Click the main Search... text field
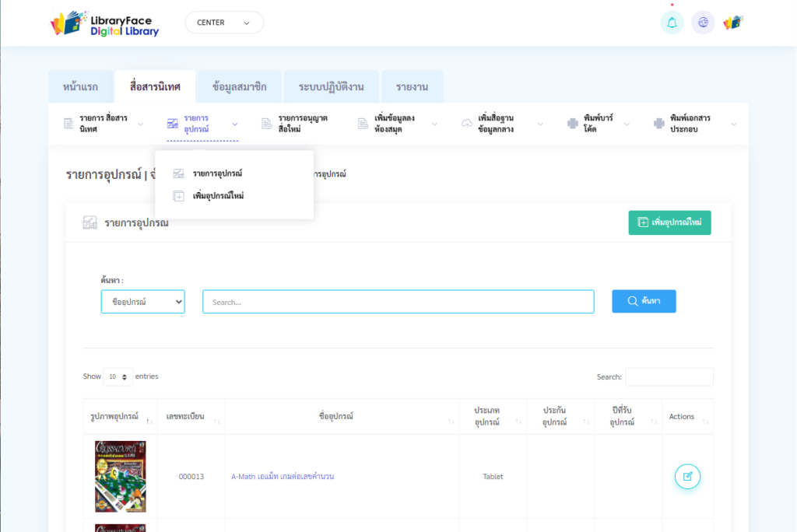The image size is (797, 532). pos(398,302)
